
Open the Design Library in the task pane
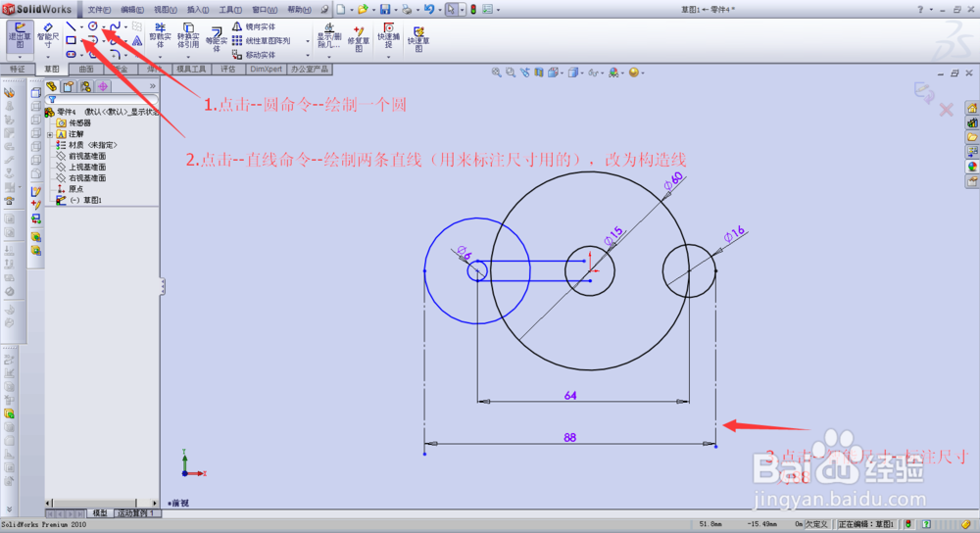972,123
